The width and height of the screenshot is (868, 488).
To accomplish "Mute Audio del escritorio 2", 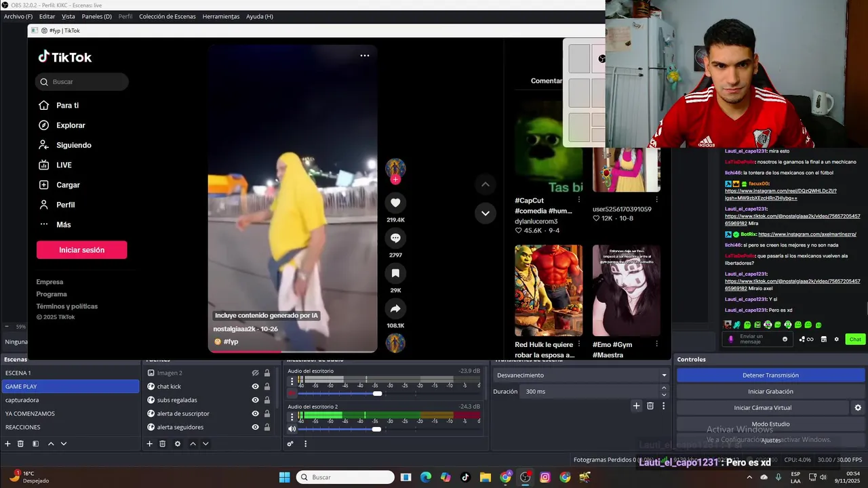I will click(x=292, y=428).
